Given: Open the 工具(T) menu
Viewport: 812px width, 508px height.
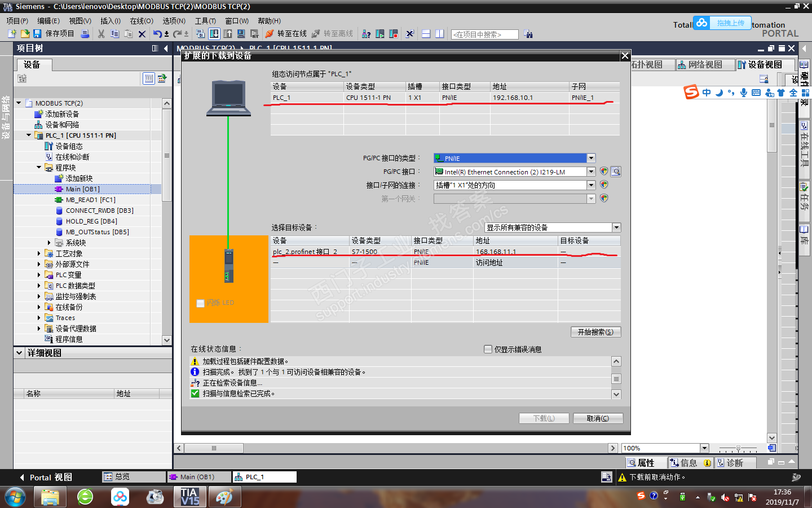Looking at the screenshot, I should [x=206, y=21].
